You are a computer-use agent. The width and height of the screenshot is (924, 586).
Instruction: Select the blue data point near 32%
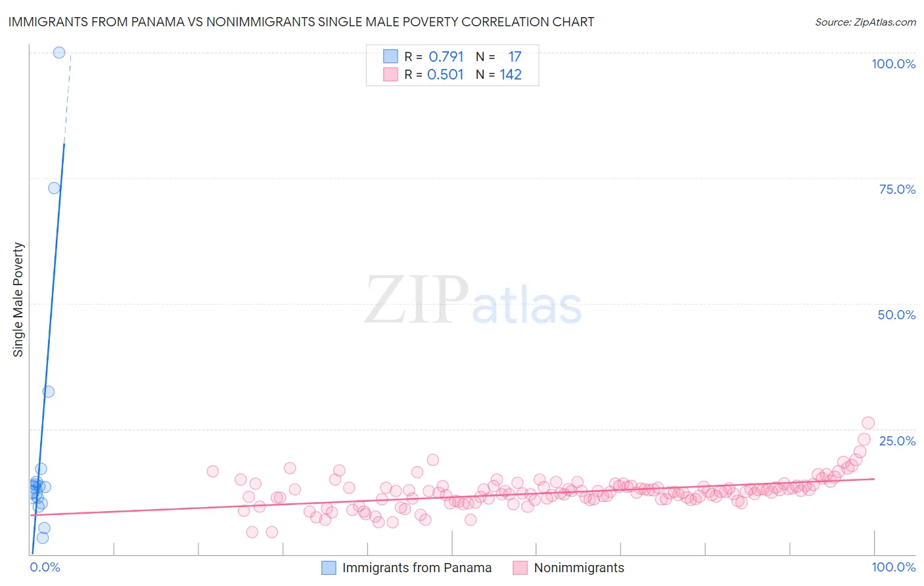point(49,392)
